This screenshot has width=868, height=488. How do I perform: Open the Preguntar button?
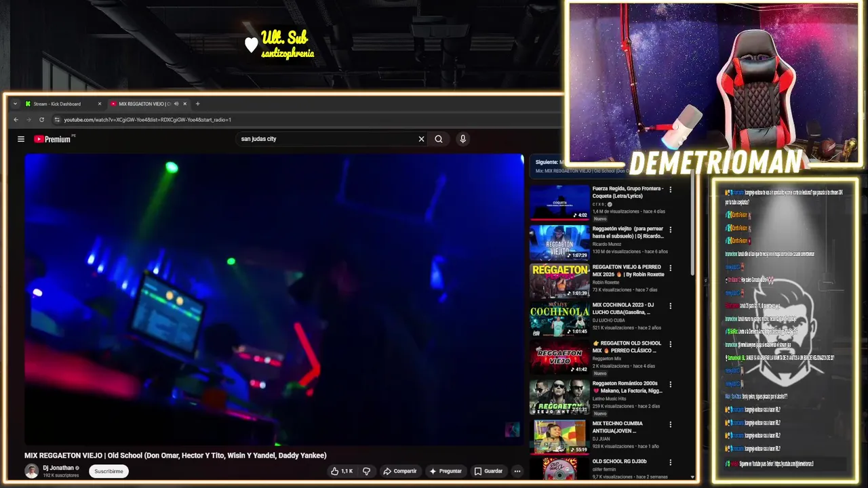[446, 471]
